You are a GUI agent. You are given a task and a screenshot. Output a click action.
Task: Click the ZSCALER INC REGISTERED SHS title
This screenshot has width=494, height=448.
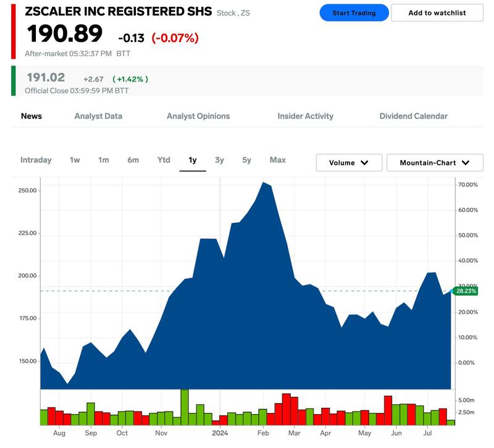(119, 11)
